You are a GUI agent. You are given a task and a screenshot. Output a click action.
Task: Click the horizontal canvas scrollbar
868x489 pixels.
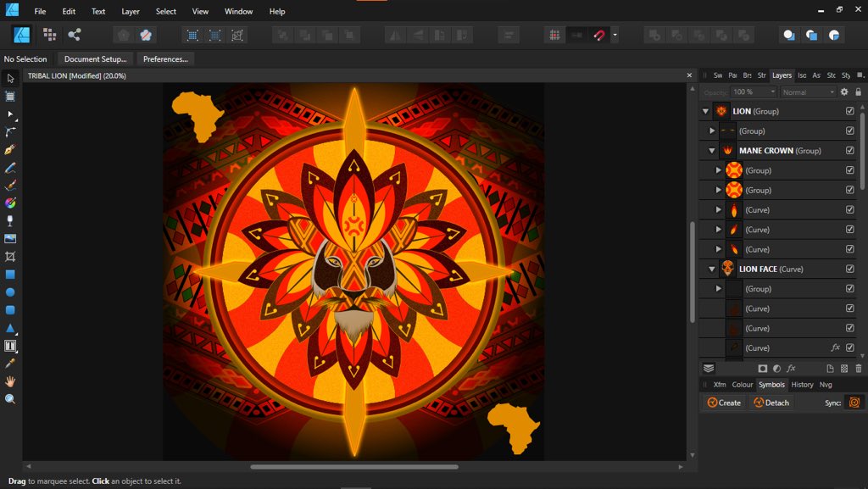pyautogui.click(x=354, y=466)
